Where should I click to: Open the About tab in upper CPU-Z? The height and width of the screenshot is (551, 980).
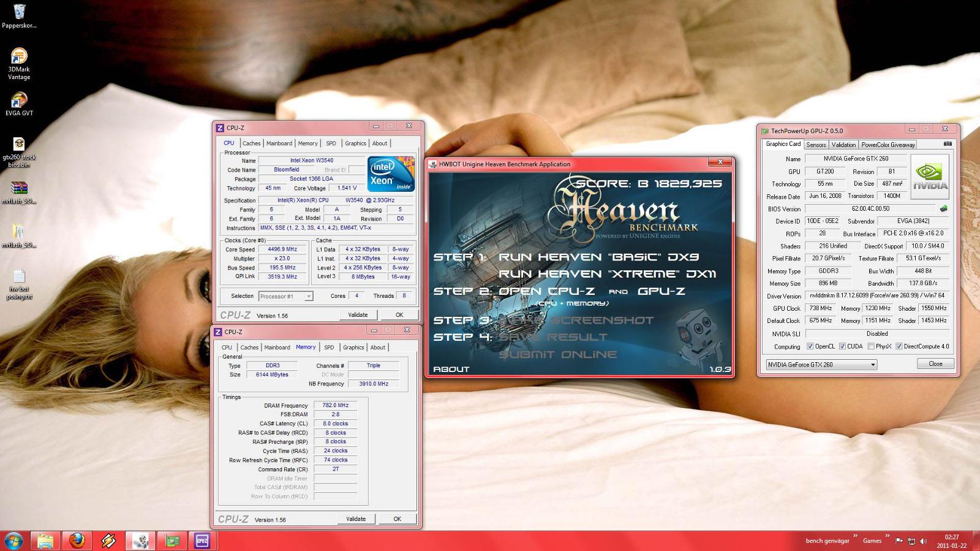click(x=380, y=143)
